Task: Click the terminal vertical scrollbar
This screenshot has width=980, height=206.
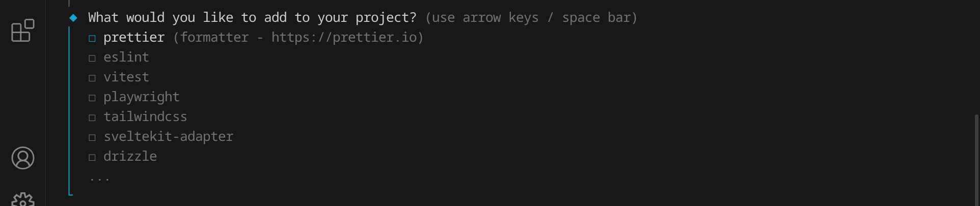Action: tap(976, 158)
